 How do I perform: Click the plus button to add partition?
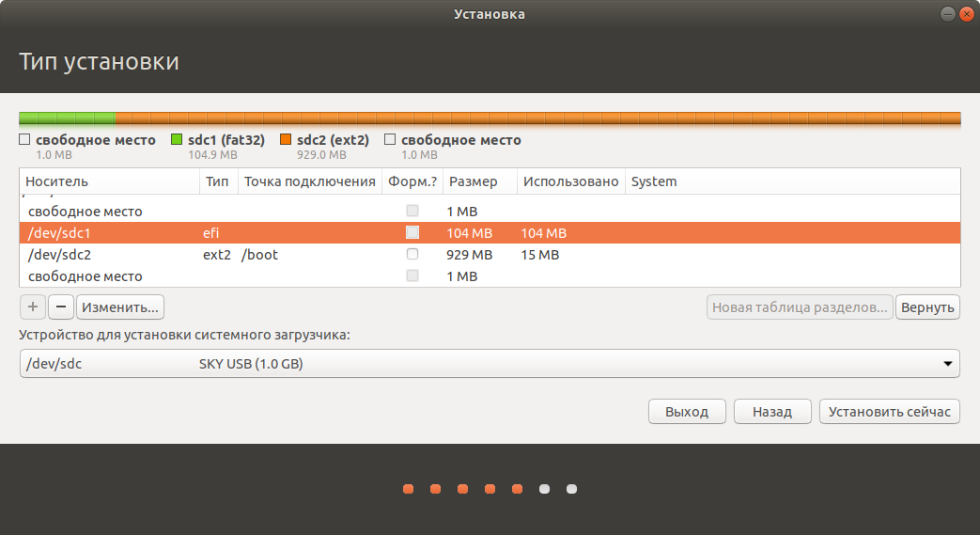click(x=33, y=307)
